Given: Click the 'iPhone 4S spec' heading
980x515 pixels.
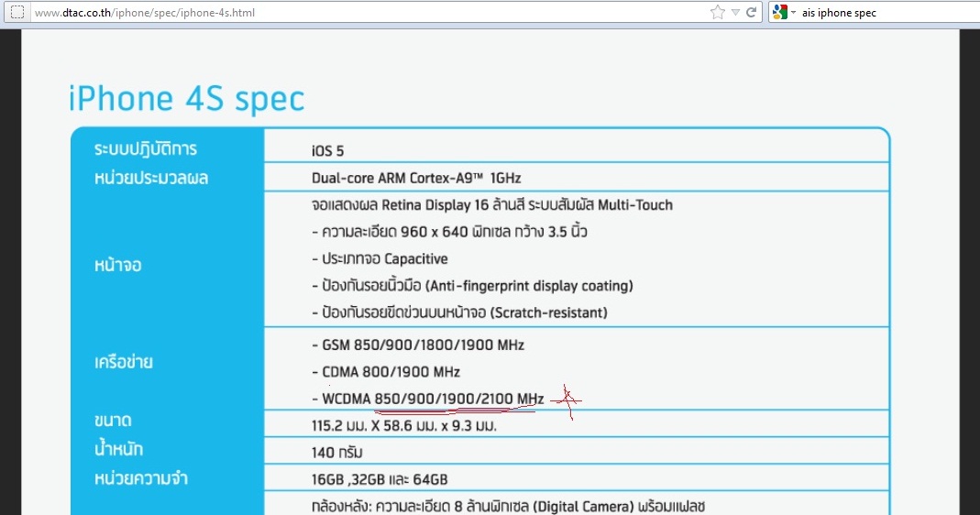Looking at the screenshot, I should tap(186, 99).
